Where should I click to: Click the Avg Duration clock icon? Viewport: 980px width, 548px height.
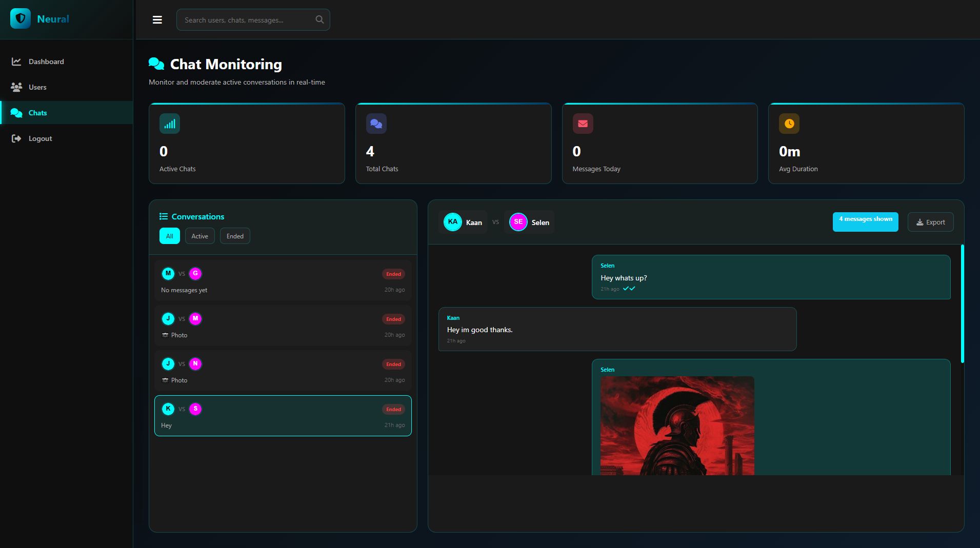click(x=789, y=124)
